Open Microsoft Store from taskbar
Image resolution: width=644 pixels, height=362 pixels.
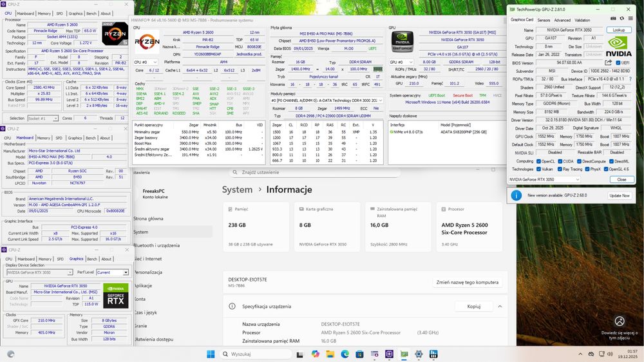pyautogui.click(x=359, y=354)
